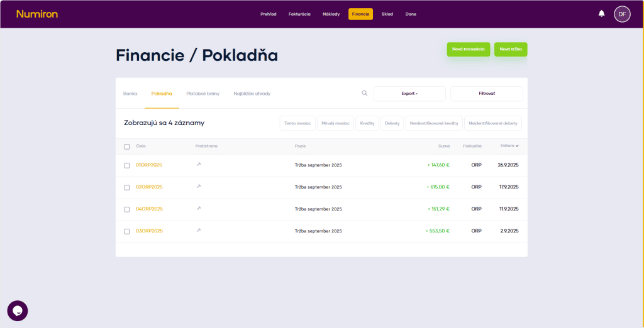Viewport: 644px width, 328px height.
Task: Click the pin icon for 04ORP2025
Action: click(x=199, y=209)
